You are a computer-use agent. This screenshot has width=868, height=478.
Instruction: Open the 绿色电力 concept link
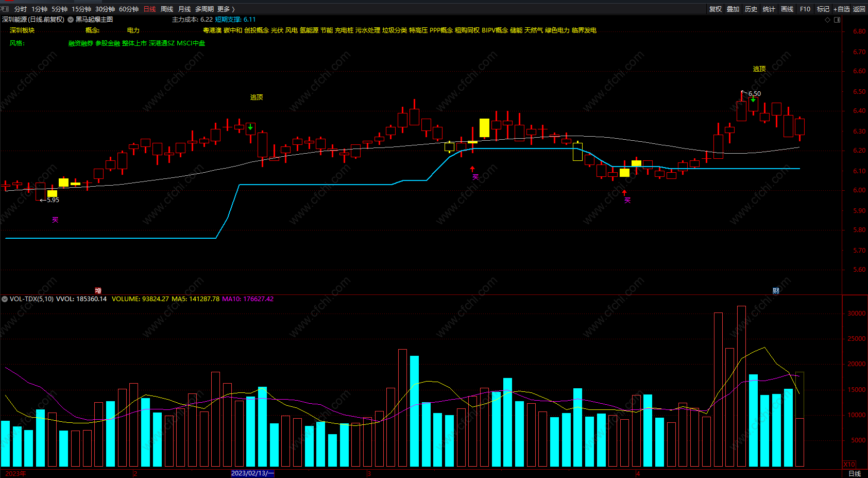pyautogui.click(x=557, y=30)
